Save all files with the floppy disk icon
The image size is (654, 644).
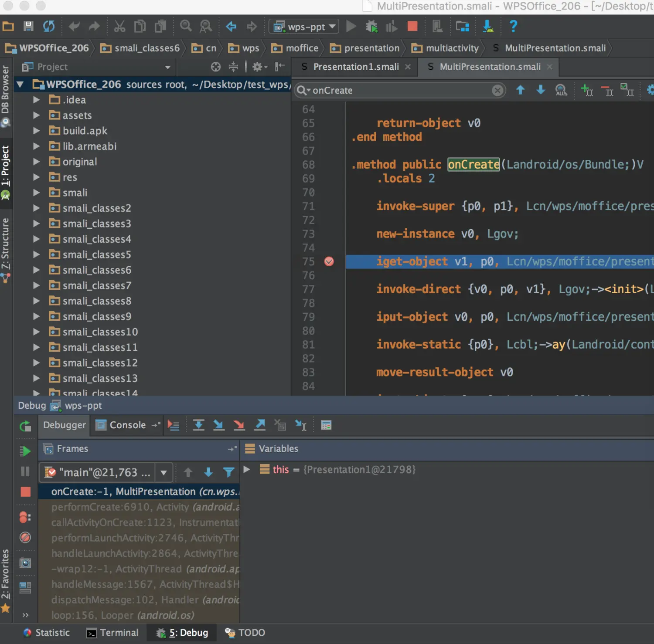coord(28,27)
